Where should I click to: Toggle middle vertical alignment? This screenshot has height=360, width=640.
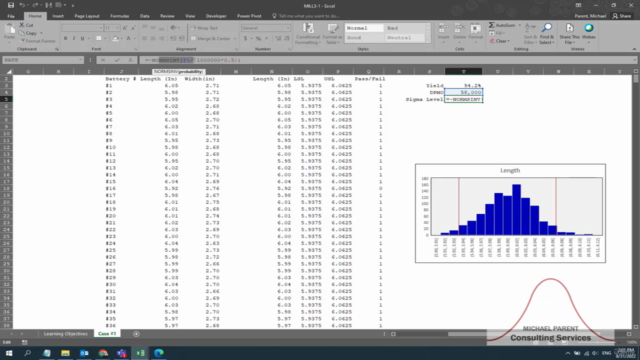pyautogui.click(x=153, y=28)
